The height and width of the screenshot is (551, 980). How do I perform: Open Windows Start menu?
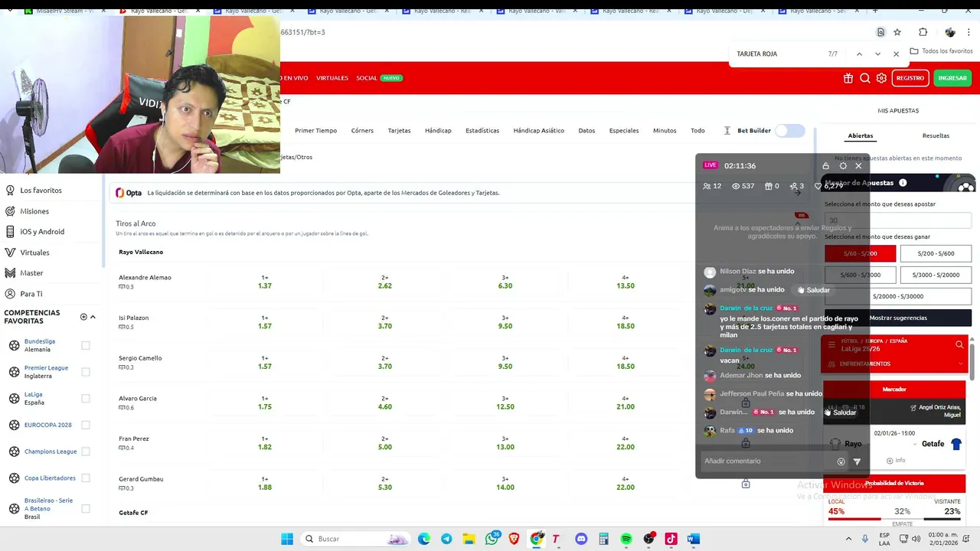[287, 539]
